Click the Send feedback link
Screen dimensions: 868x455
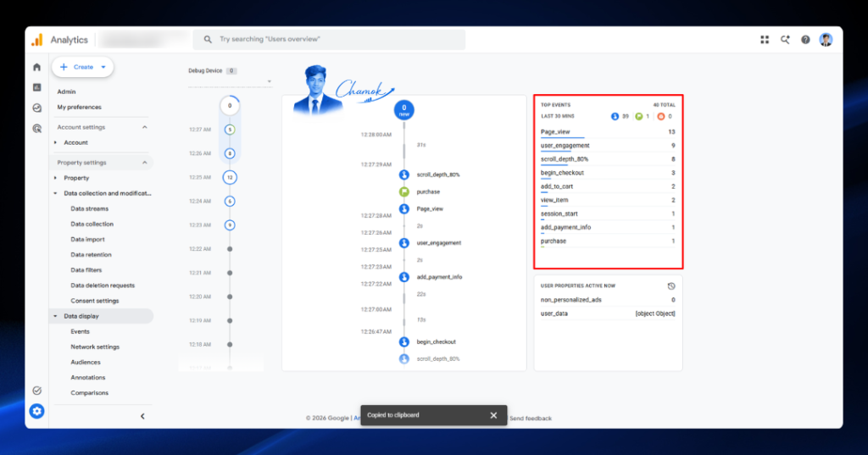pos(531,419)
